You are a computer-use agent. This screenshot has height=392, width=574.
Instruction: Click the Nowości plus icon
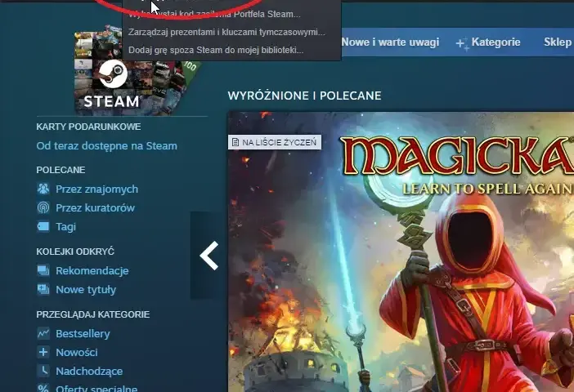(x=43, y=352)
